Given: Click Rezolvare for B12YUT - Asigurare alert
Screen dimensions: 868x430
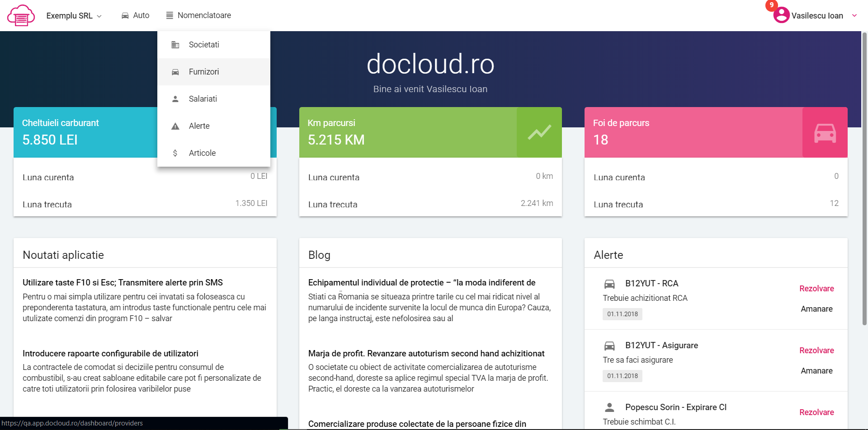Looking at the screenshot, I should coord(816,351).
